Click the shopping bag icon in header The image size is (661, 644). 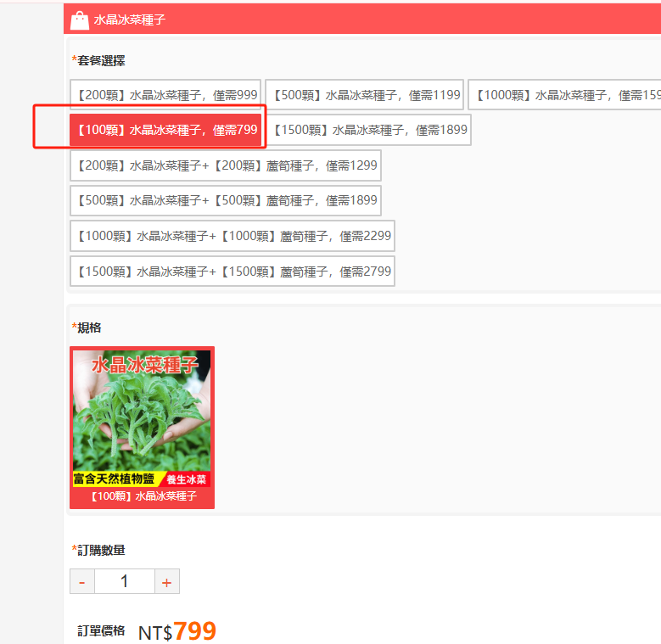(x=79, y=20)
